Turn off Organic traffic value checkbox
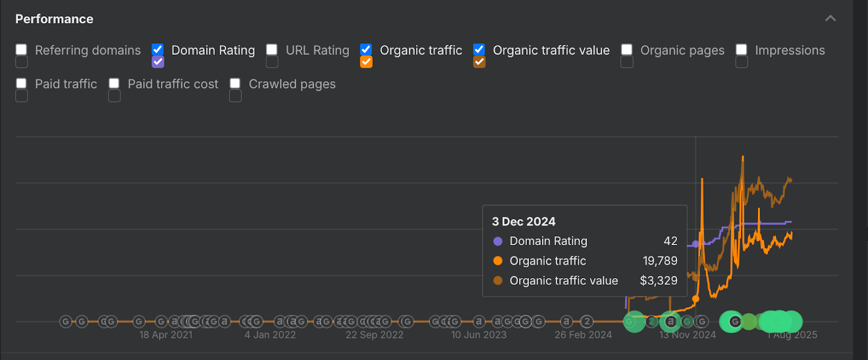Screen dimensions: 868x360 (479, 50)
